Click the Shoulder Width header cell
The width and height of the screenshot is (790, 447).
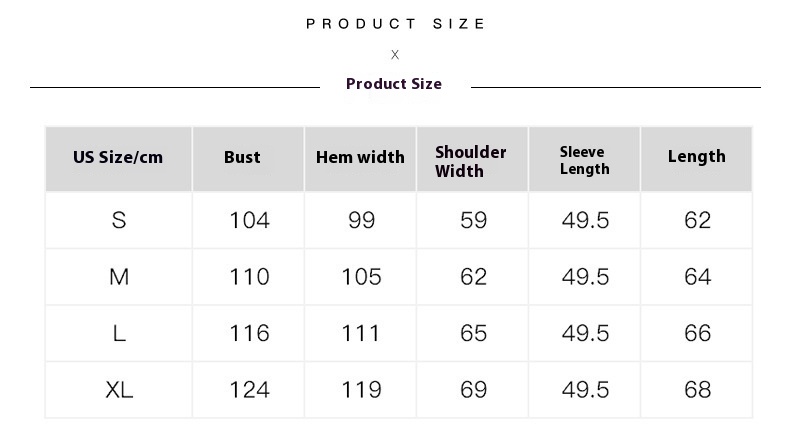click(471, 161)
